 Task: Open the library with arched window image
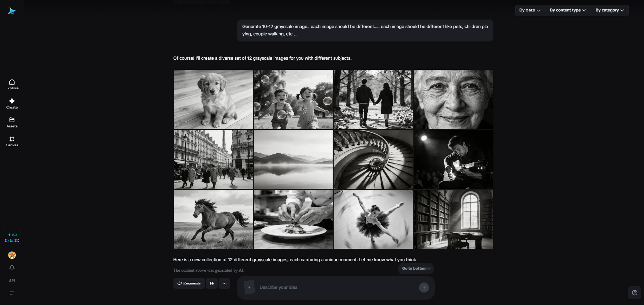click(x=453, y=219)
